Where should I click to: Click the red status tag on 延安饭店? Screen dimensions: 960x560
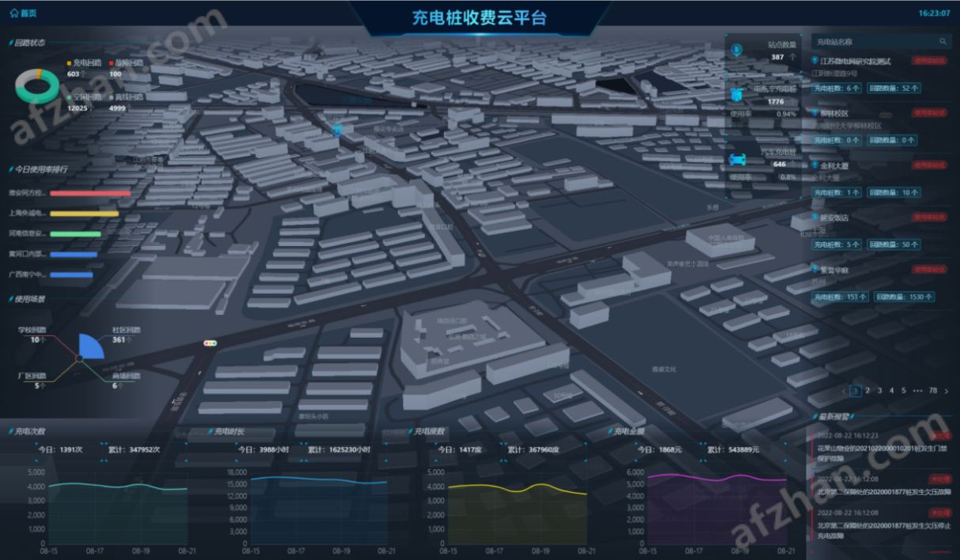point(929,217)
